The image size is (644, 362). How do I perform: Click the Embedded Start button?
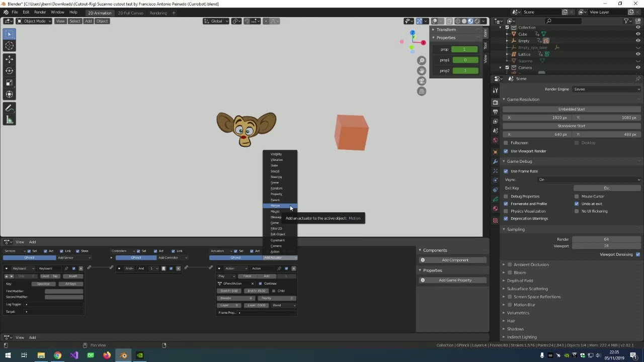pyautogui.click(x=572, y=109)
